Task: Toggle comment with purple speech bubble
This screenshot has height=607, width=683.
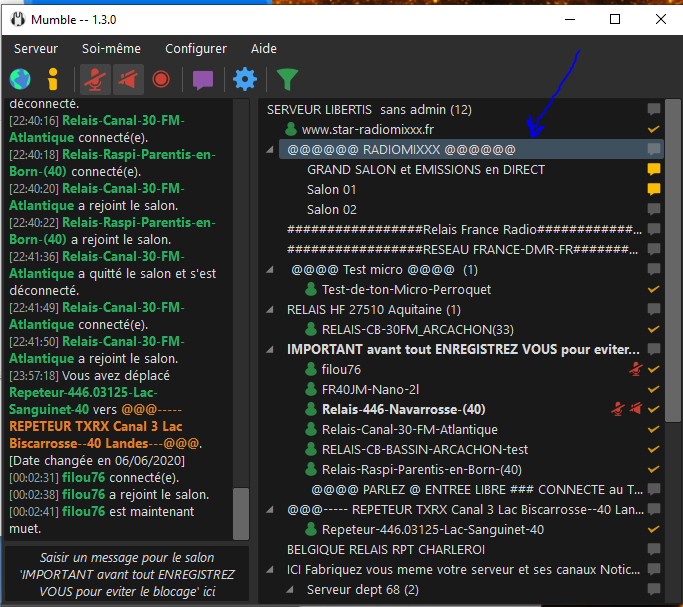Action: pyautogui.click(x=203, y=80)
